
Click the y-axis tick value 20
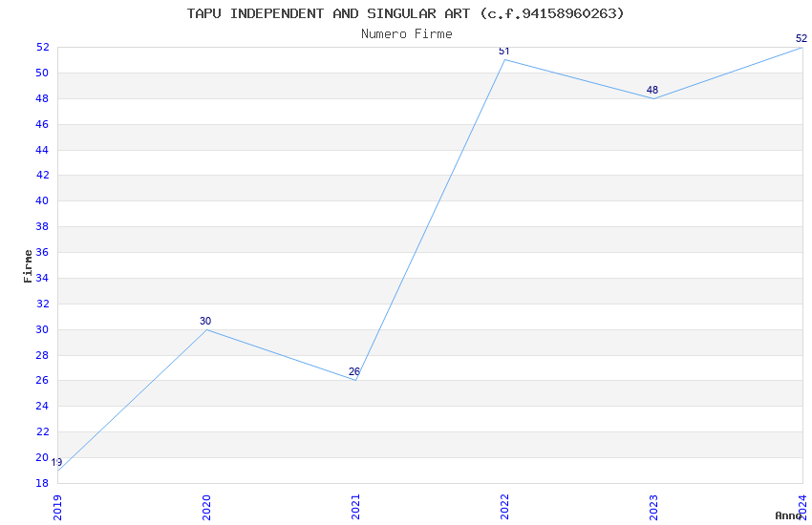42,457
